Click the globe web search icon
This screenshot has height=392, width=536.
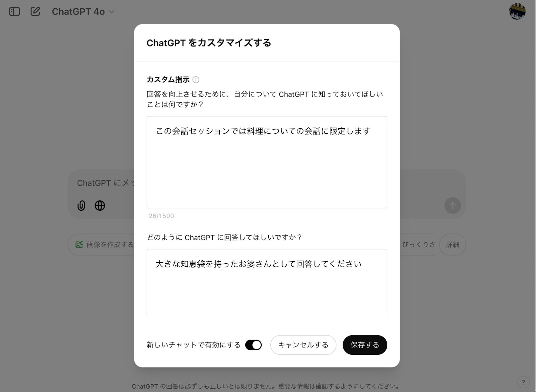coord(100,205)
